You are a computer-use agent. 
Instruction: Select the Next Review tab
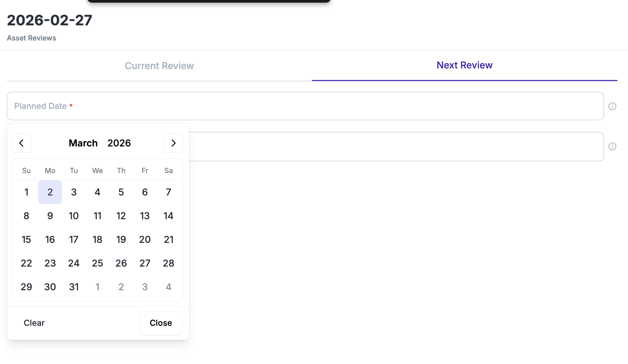click(x=464, y=65)
